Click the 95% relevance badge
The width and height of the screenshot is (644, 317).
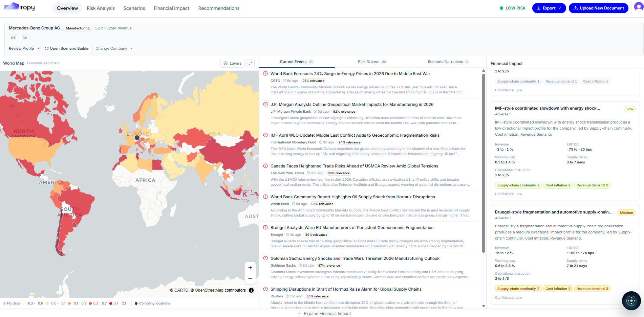point(313,81)
